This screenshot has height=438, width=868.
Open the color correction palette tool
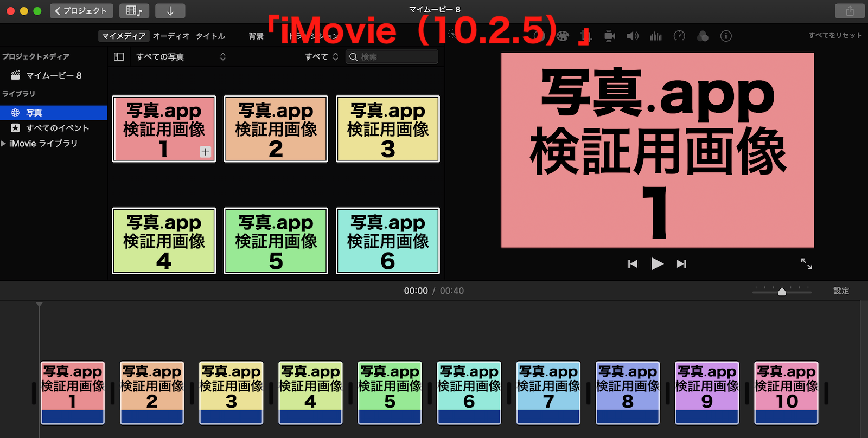click(563, 36)
